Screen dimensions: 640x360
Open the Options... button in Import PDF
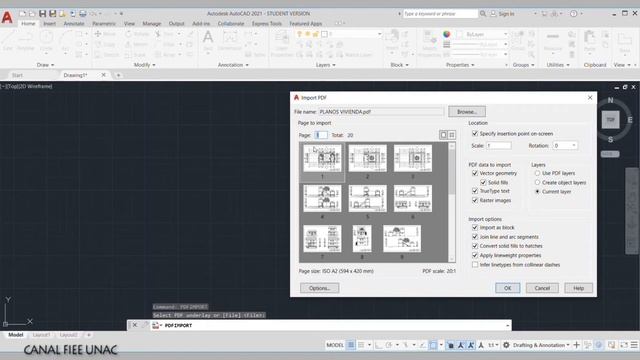(319, 288)
